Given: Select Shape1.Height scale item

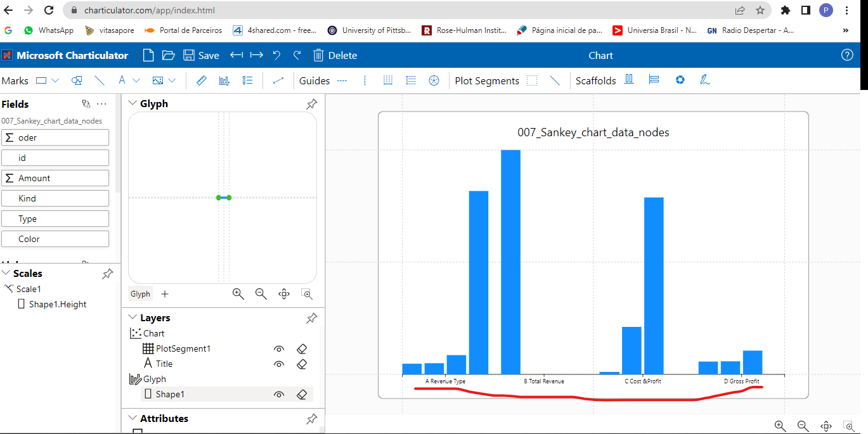Looking at the screenshot, I should tap(58, 304).
